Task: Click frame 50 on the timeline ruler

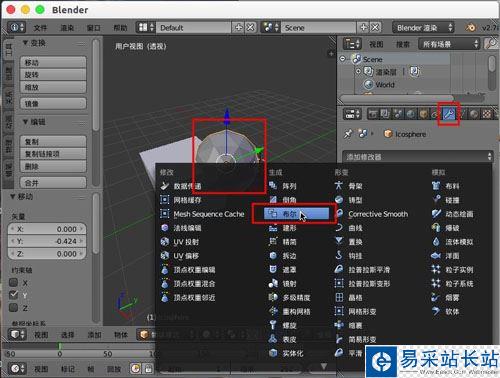Action: click(107, 354)
